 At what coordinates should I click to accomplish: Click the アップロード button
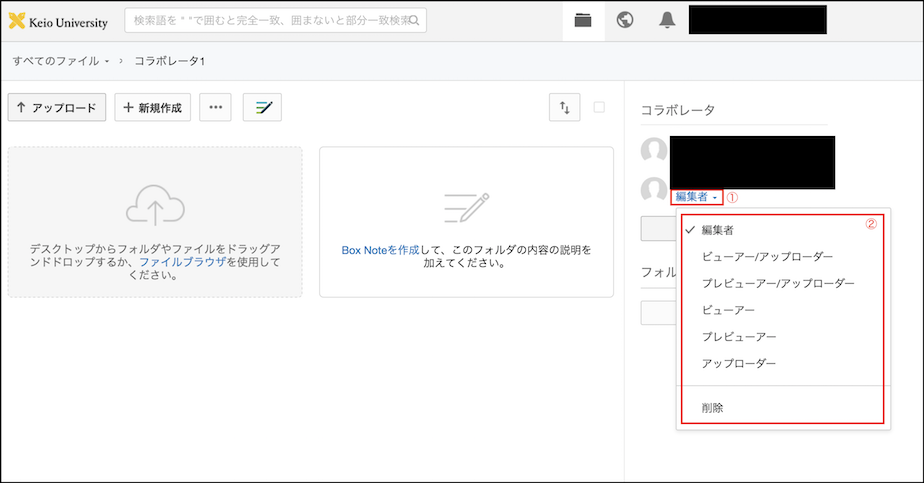pos(57,107)
